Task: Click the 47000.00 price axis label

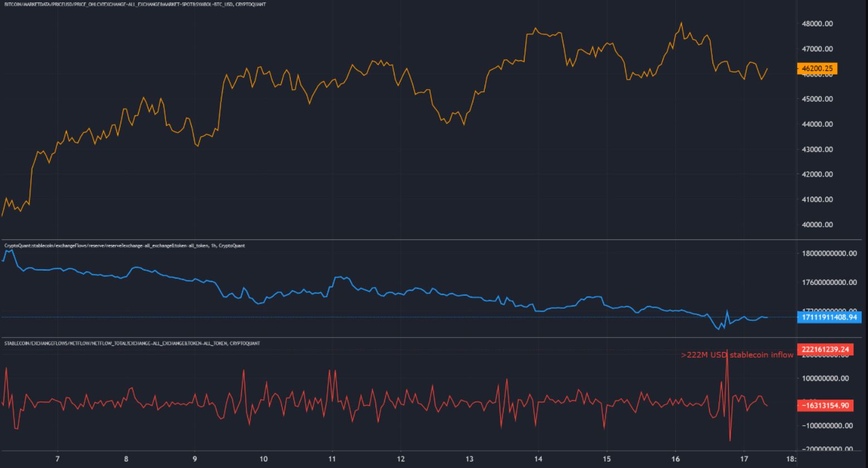Action: pyautogui.click(x=817, y=49)
